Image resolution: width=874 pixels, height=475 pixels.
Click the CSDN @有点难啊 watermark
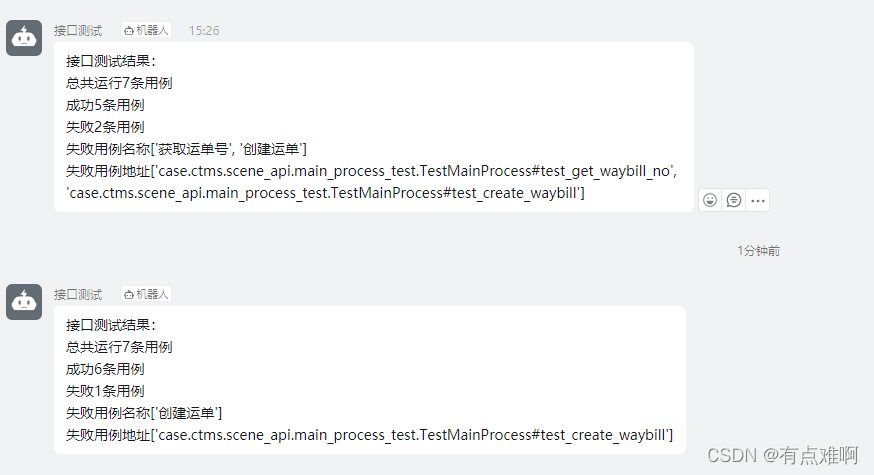(x=783, y=455)
